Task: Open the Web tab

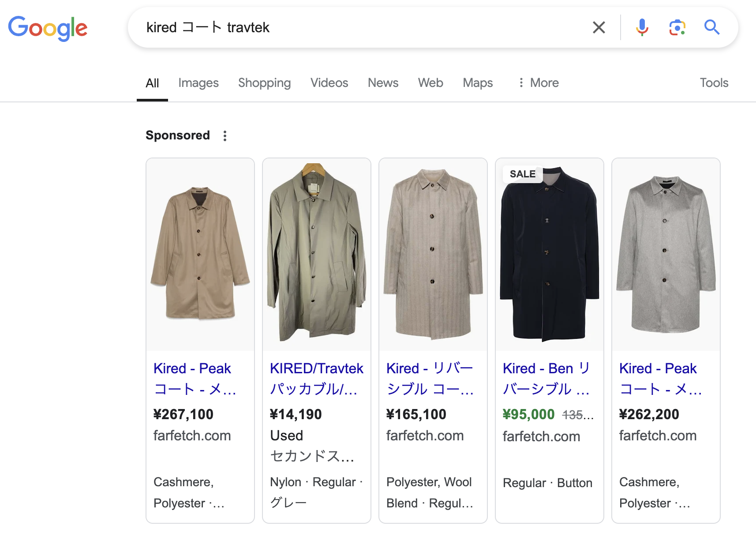Action: pos(430,83)
